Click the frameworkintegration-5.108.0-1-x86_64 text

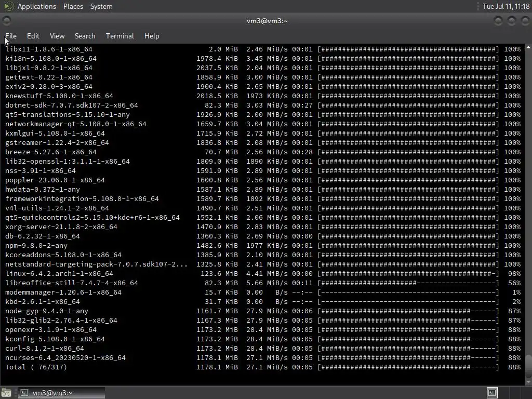(82, 199)
